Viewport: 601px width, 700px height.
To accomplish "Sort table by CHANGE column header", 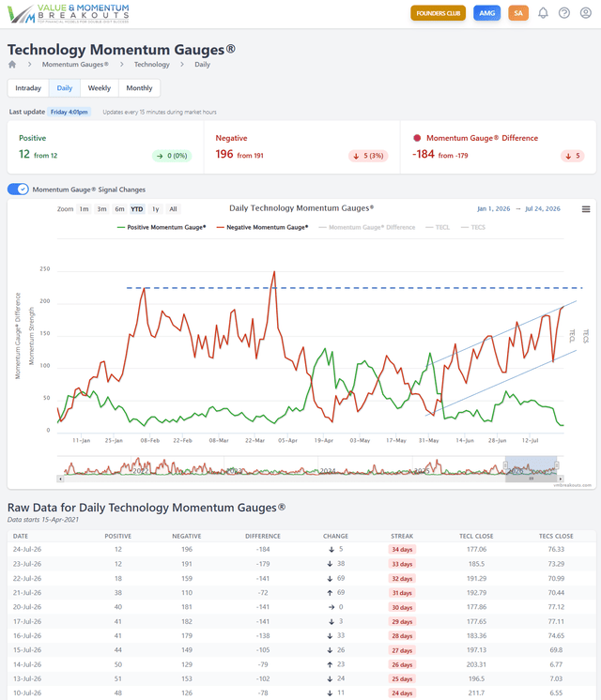I will tap(335, 536).
